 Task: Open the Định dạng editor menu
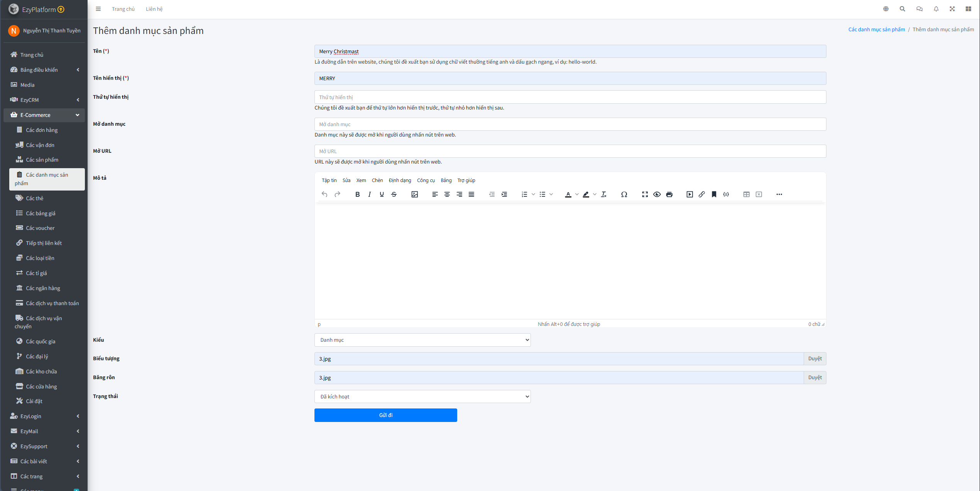click(x=400, y=181)
